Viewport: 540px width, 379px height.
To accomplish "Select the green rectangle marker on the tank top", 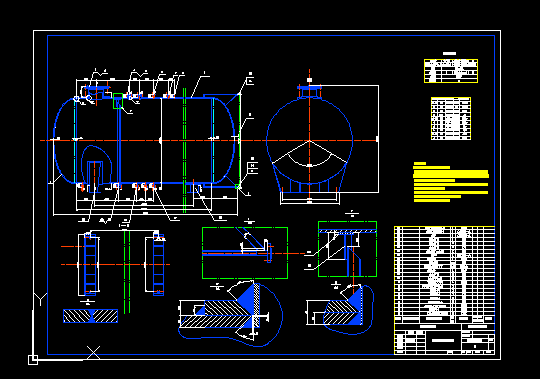I will pyautogui.click(x=118, y=101).
